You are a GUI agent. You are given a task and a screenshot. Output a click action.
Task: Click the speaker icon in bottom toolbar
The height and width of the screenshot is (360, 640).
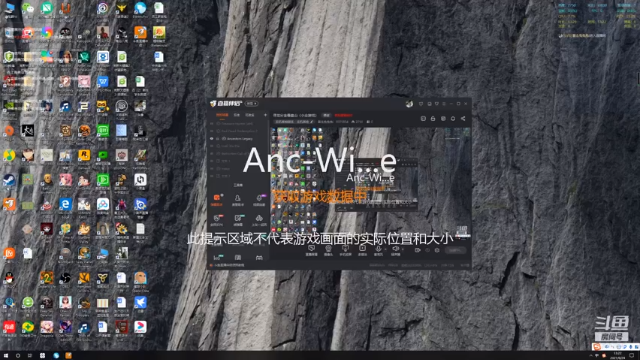[x=395, y=248]
